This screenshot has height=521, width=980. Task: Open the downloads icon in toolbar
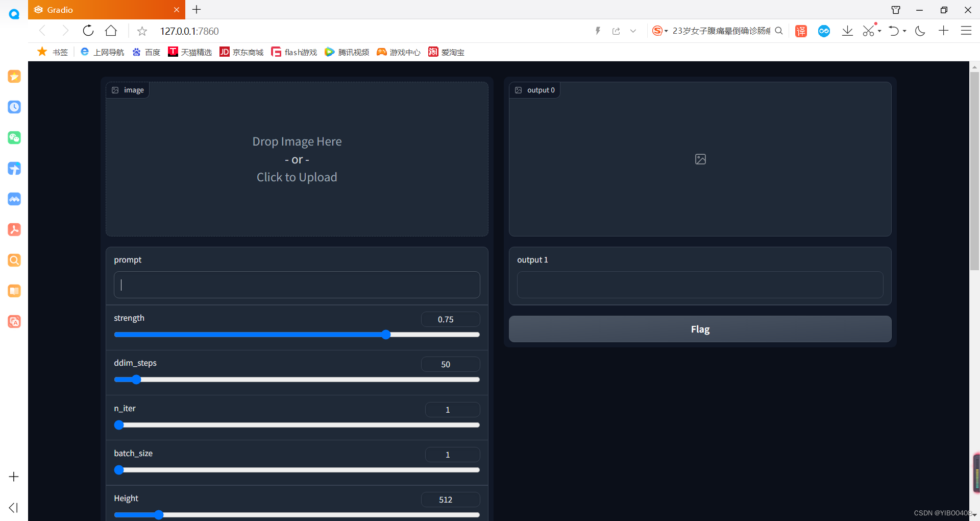pyautogui.click(x=847, y=31)
